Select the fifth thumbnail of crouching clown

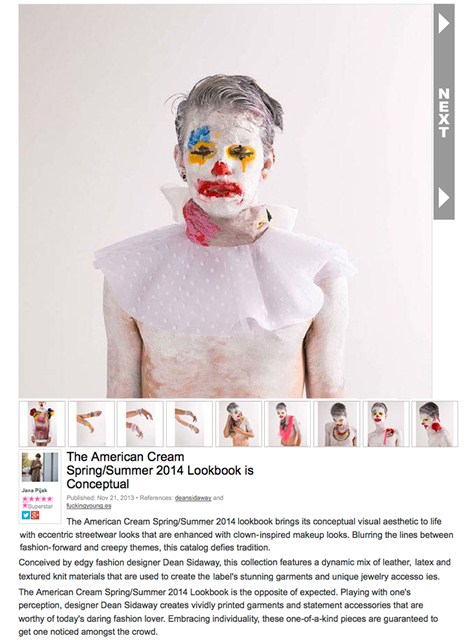[239, 424]
